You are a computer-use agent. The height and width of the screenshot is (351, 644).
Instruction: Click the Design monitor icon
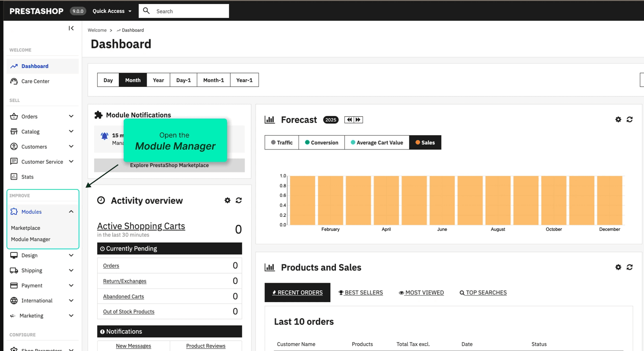coord(14,255)
